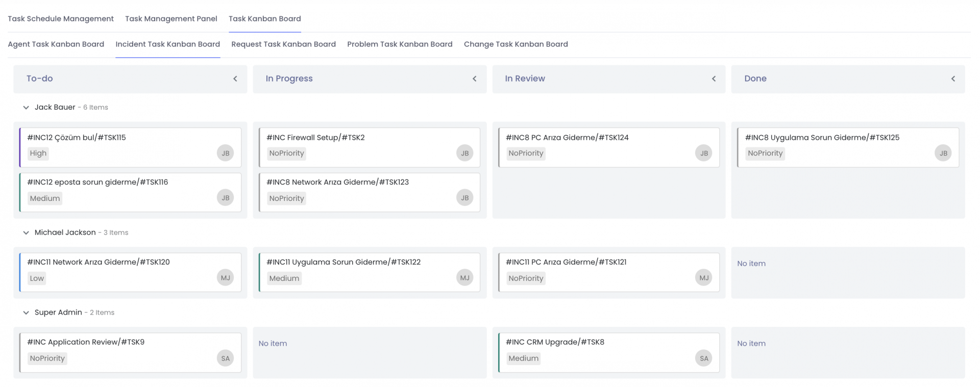Collapse the In Review column
Screen dimensions: 980x387
[714, 79]
